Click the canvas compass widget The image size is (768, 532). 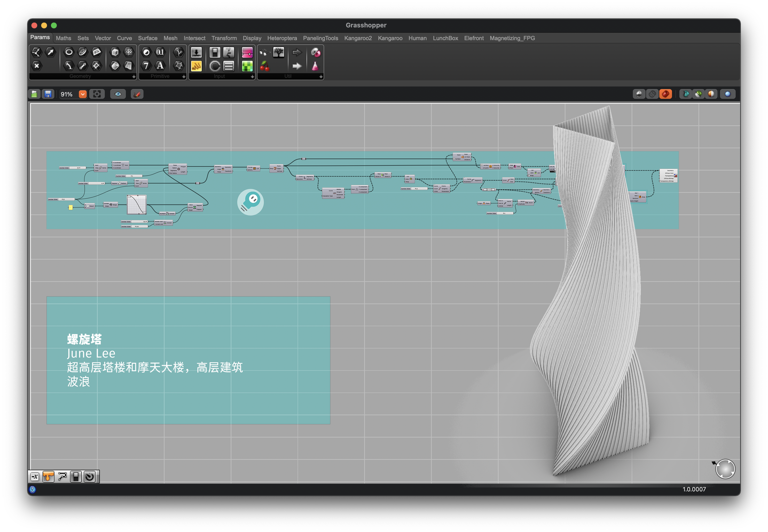pyautogui.click(x=725, y=469)
